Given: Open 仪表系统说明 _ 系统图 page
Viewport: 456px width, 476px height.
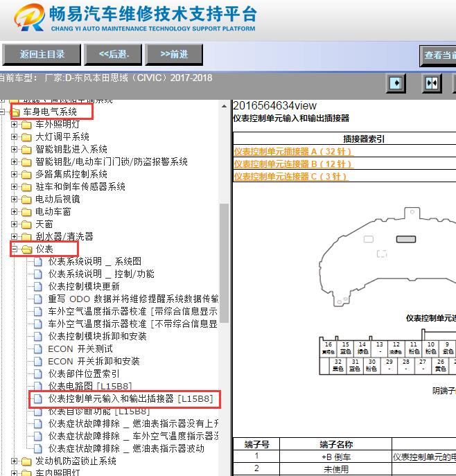Looking at the screenshot, I should [94, 261].
